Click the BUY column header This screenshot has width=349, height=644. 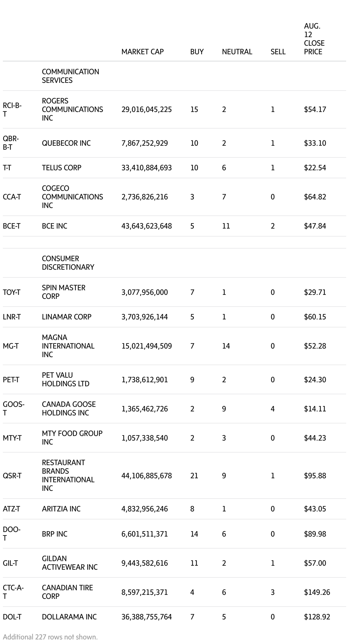pos(197,52)
